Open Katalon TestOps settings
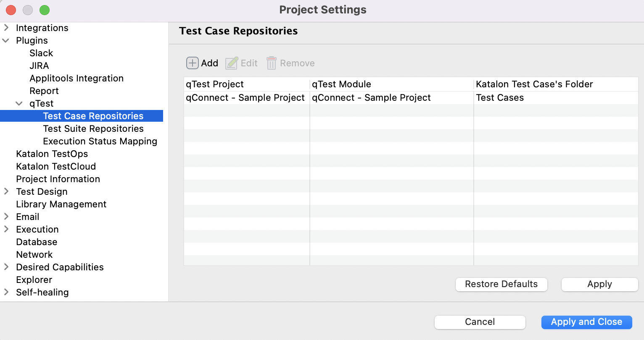Screen dimensions: 644x340 click(52, 154)
